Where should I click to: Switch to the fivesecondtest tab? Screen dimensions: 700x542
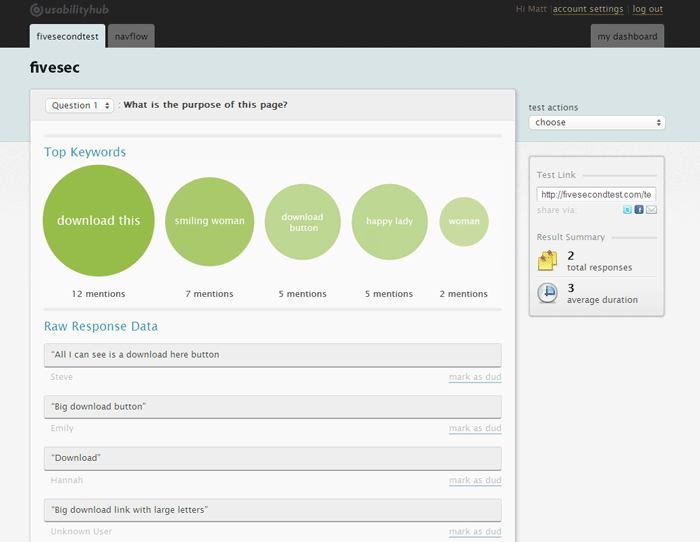coord(67,36)
